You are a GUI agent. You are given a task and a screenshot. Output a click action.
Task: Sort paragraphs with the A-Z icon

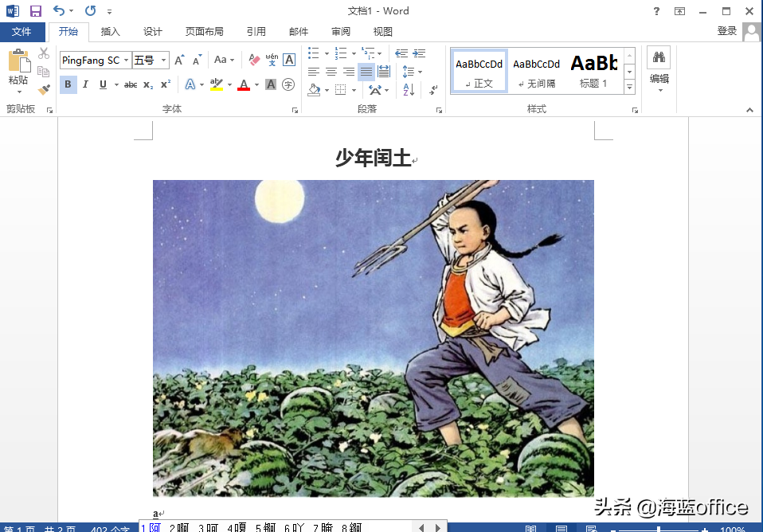(409, 89)
